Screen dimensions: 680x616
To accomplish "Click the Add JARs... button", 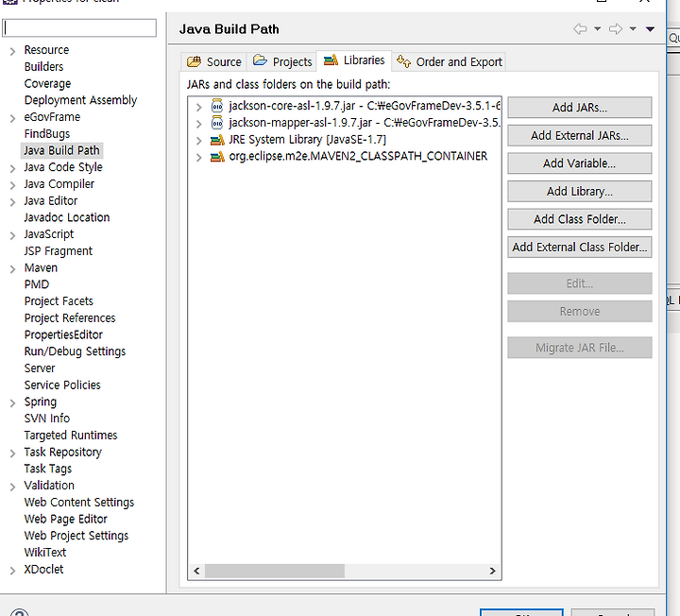I will pos(579,107).
